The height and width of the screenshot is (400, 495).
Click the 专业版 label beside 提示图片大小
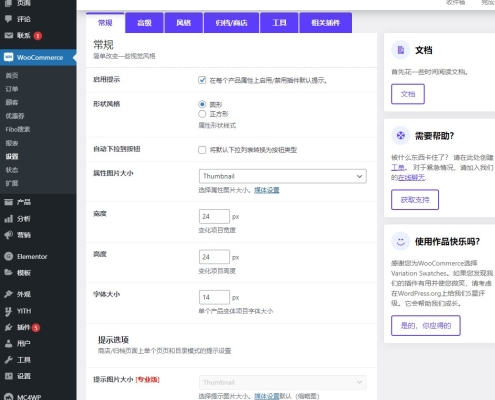click(x=148, y=379)
